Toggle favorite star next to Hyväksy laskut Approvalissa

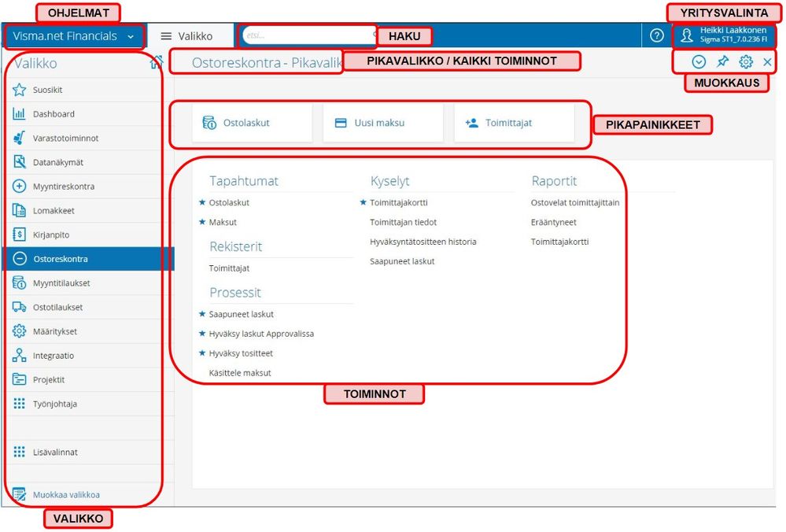click(x=202, y=334)
